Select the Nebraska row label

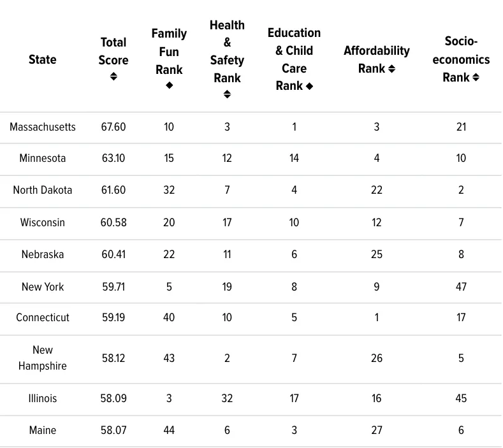[43, 254]
